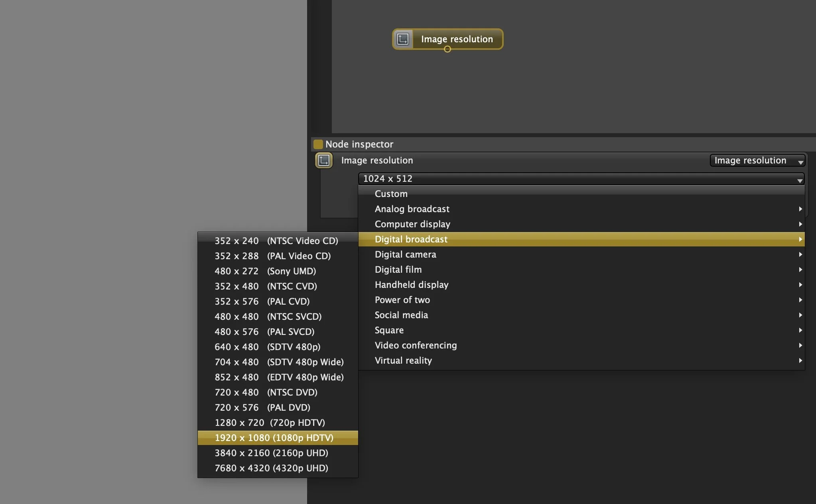Open the Power of two submenu
The width and height of the screenshot is (816, 504).
pyautogui.click(x=402, y=300)
